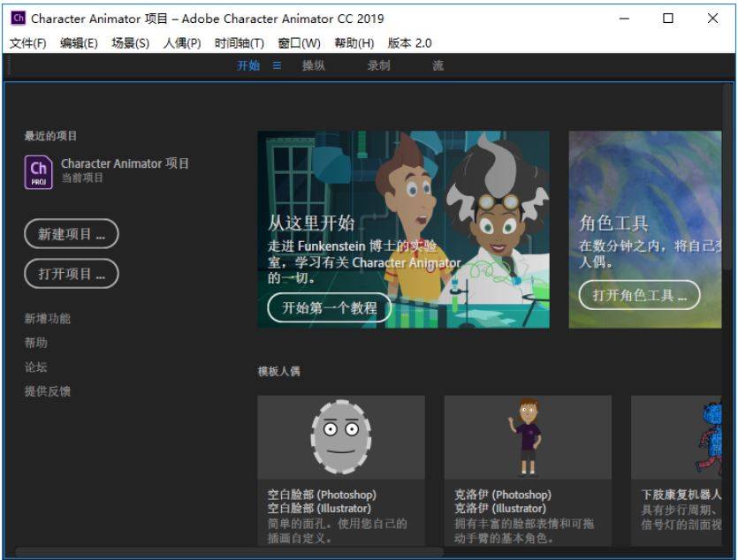The height and width of the screenshot is (560, 738).
Task: Open the 时间轴(T) menu
Action: (x=240, y=43)
